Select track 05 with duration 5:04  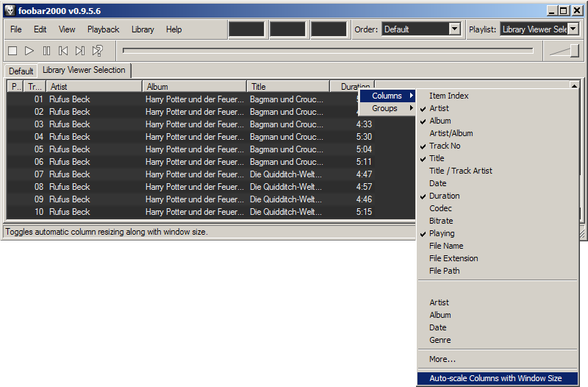click(190, 149)
